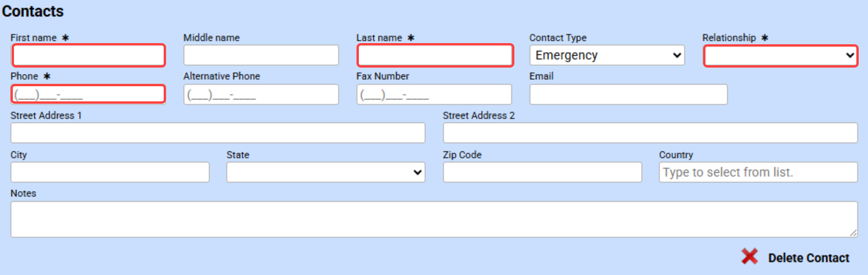
Task: Focus the First name field
Action: 89,56
